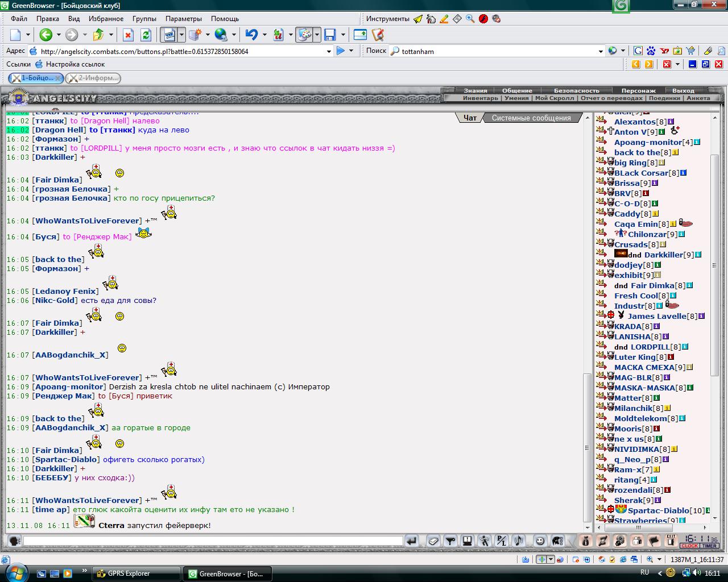The image size is (728, 582).
Task: Click the money bag icon
Action: tap(586, 541)
